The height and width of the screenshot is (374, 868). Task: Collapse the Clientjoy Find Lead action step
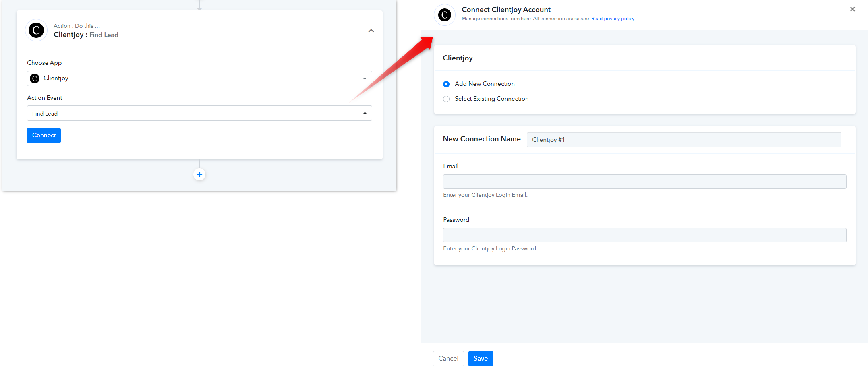(x=371, y=31)
